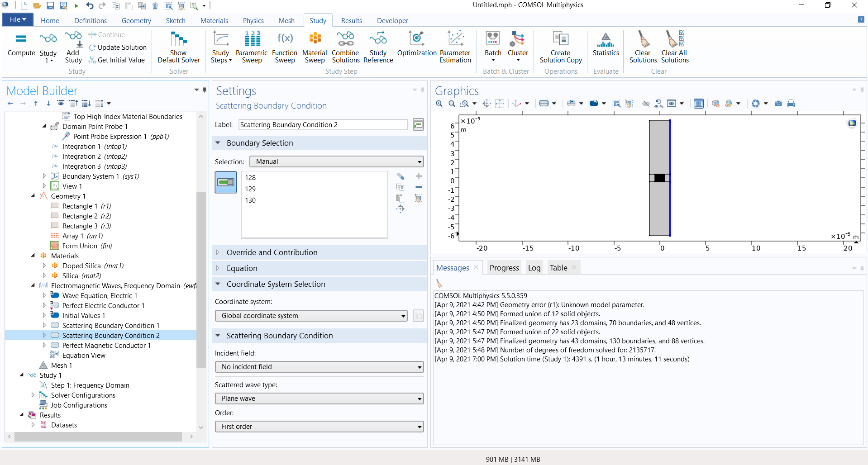Click Parameter Estimation icon
This screenshot has width=868, height=465.
pyautogui.click(x=455, y=47)
